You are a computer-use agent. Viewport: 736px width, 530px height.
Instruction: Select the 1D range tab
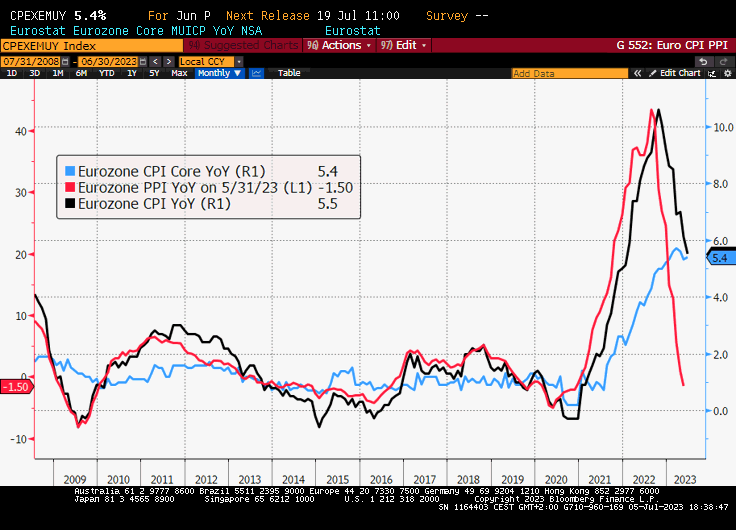(x=11, y=73)
